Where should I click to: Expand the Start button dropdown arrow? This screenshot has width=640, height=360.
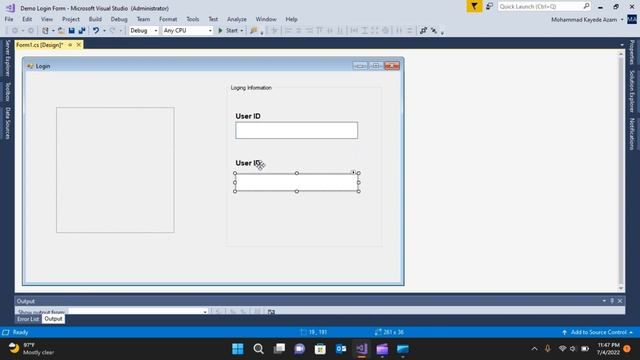coord(242,31)
